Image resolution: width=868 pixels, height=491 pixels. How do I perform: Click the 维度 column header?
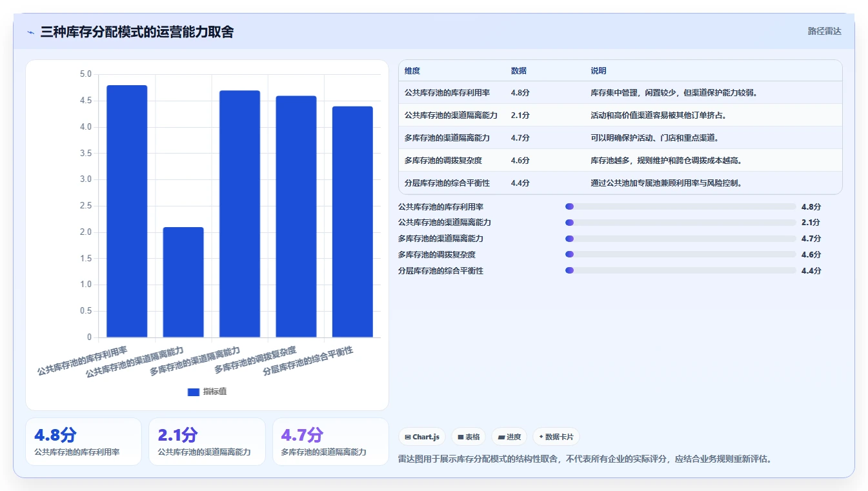pos(412,71)
